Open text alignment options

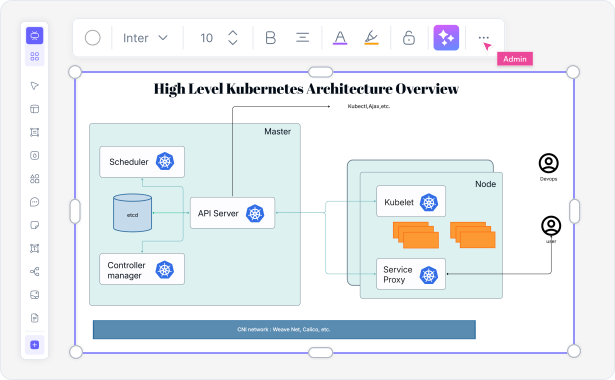[302, 38]
